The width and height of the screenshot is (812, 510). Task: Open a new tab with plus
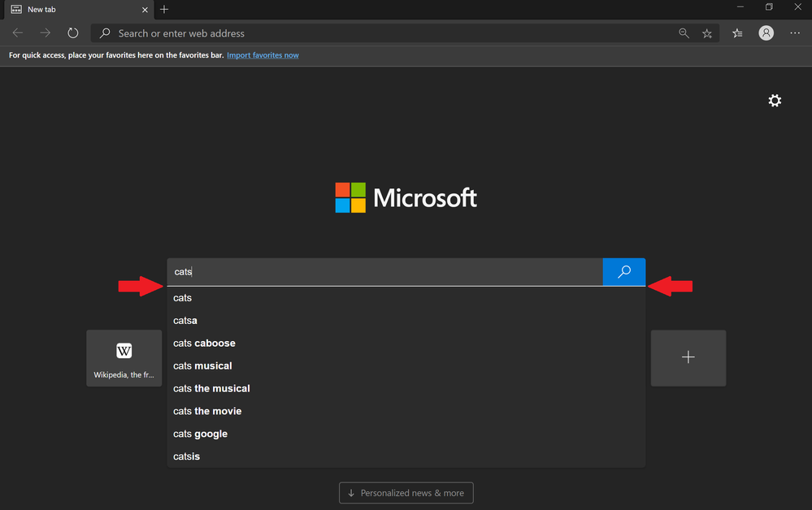164,9
